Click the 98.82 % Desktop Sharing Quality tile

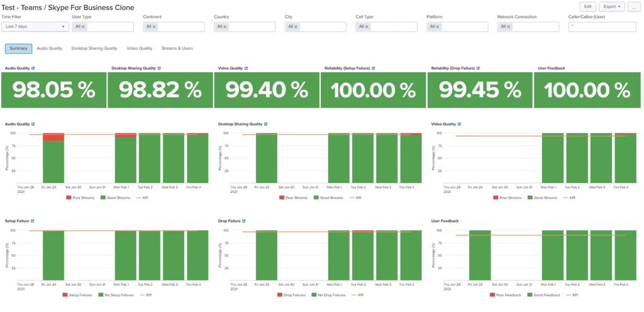tap(160, 91)
